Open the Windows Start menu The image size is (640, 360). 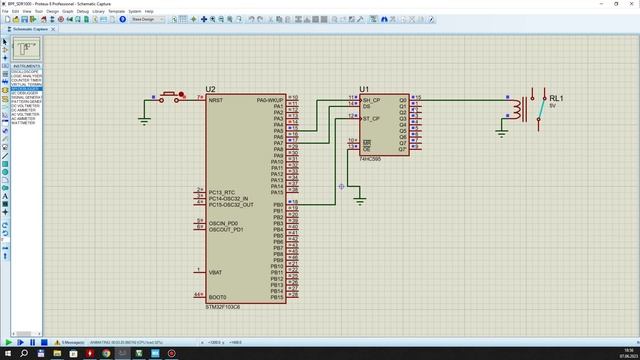[8, 353]
